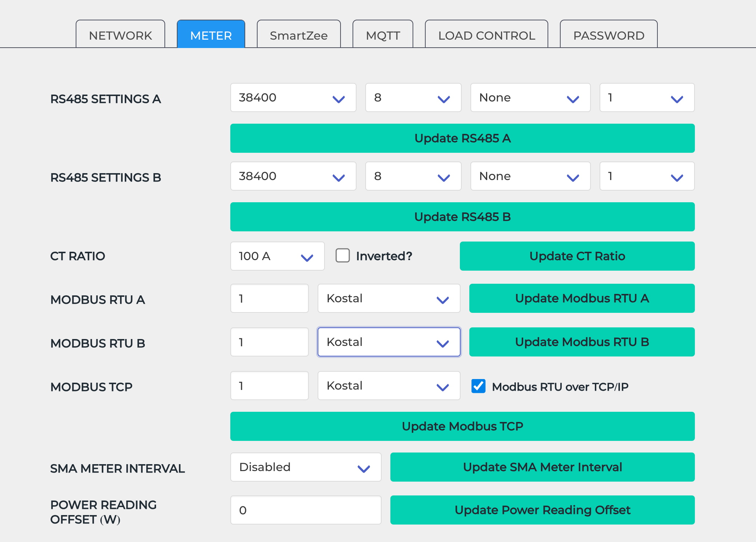Click Modbus RTU B address input field
This screenshot has width=756, height=542.
(x=269, y=342)
